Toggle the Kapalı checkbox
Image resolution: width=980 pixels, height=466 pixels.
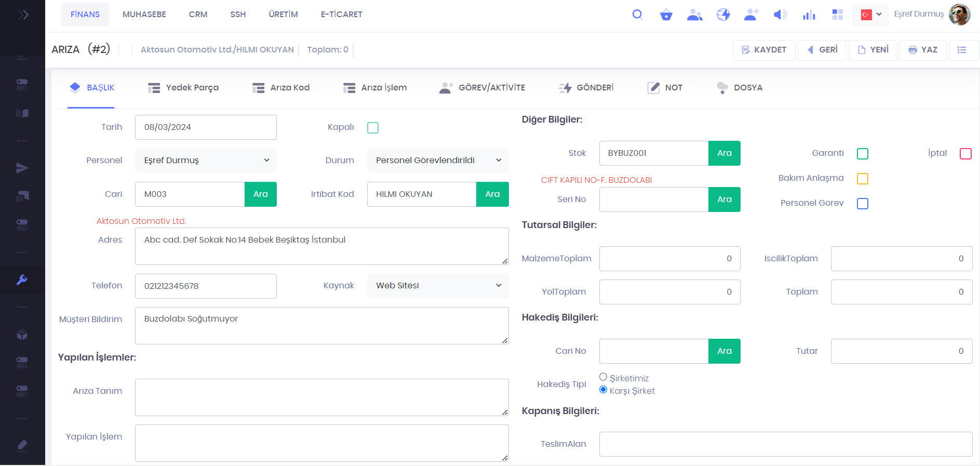373,128
